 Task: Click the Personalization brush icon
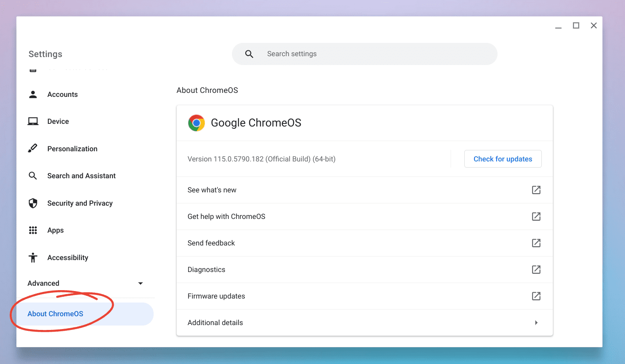pyautogui.click(x=33, y=149)
